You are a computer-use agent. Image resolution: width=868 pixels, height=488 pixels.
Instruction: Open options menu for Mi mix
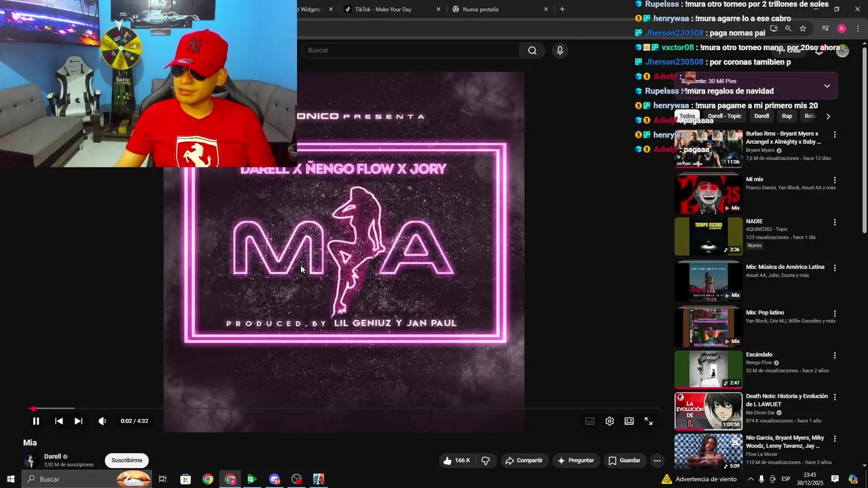point(835,180)
